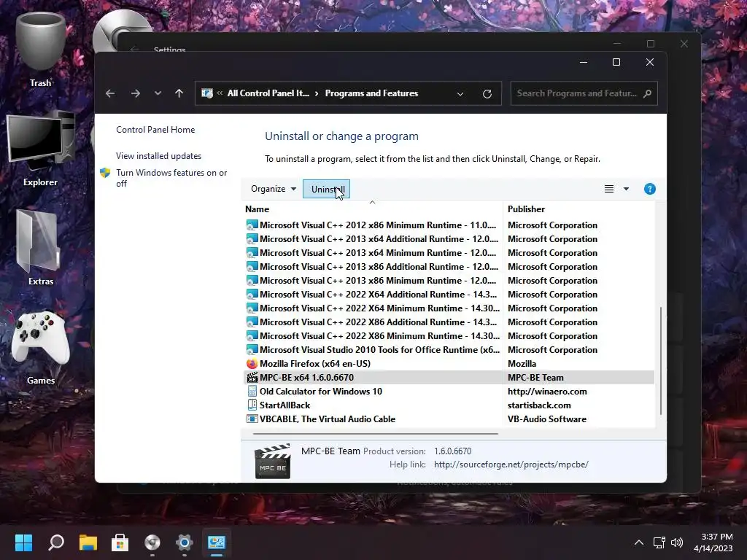Click the MPC BE clapperboard icon in details pane
Image resolution: width=747 pixels, height=560 pixels.
point(273,461)
